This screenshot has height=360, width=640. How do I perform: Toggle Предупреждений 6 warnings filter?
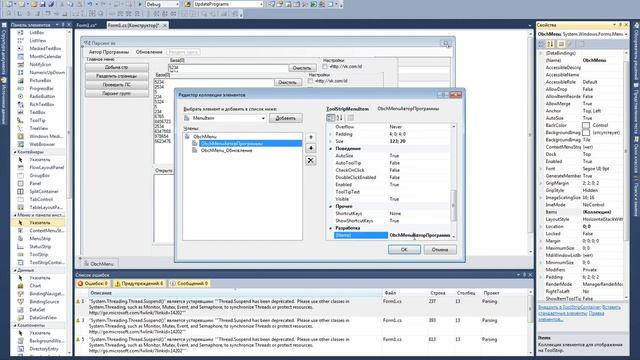coord(139,283)
